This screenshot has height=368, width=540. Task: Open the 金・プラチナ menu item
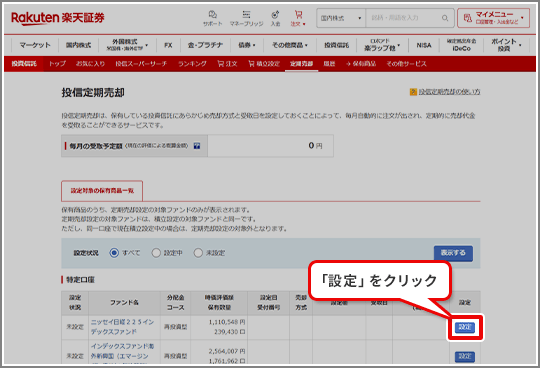[205, 45]
